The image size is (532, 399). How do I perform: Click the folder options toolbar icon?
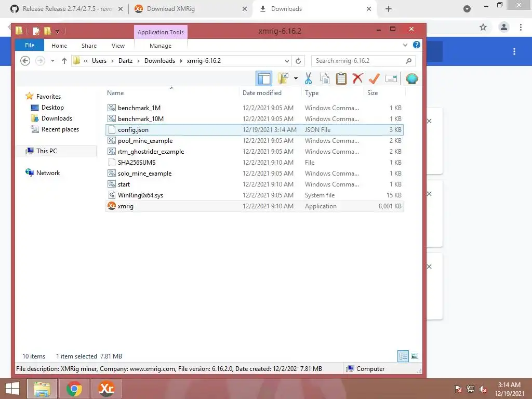(283, 79)
